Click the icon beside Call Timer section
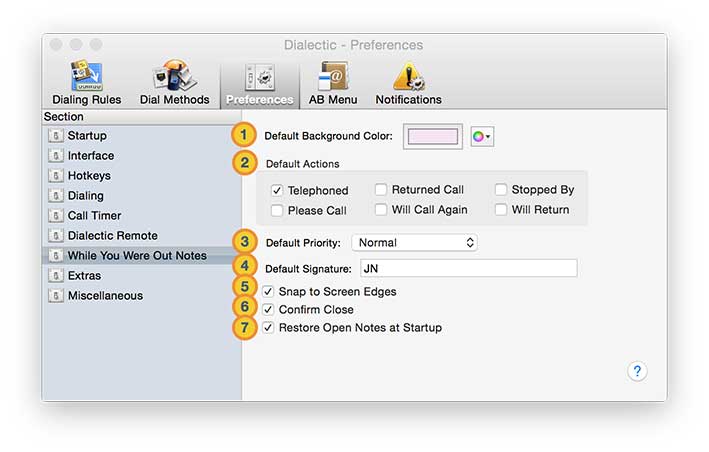709x452 pixels. point(56,216)
